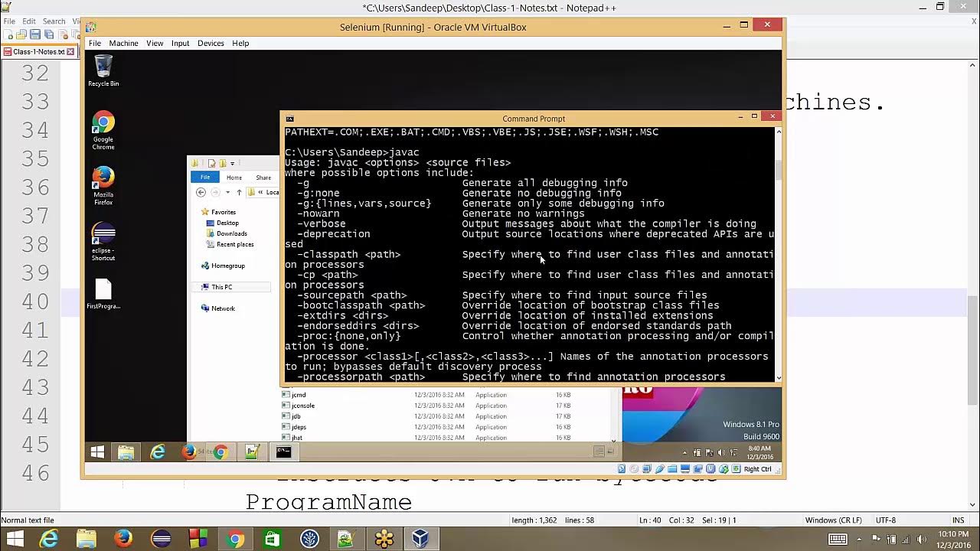980x551 pixels.
Task: Open Internet Explorer from host taskbar
Action: point(49,539)
